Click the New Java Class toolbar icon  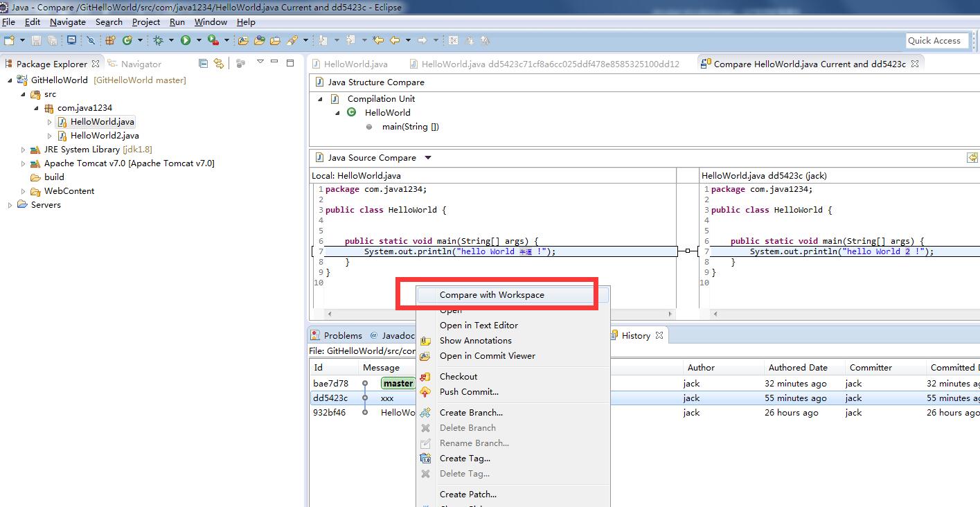127,41
